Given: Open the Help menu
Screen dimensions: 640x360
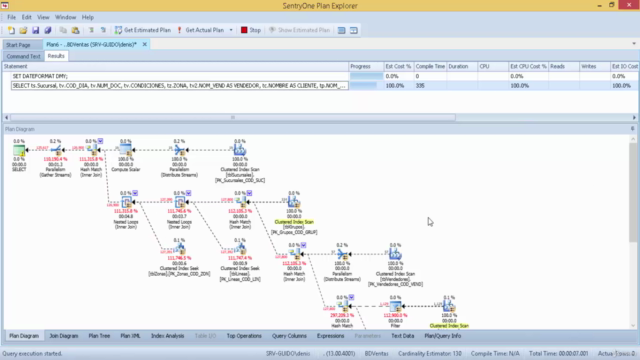Looking at the screenshot, I should coord(88,17).
